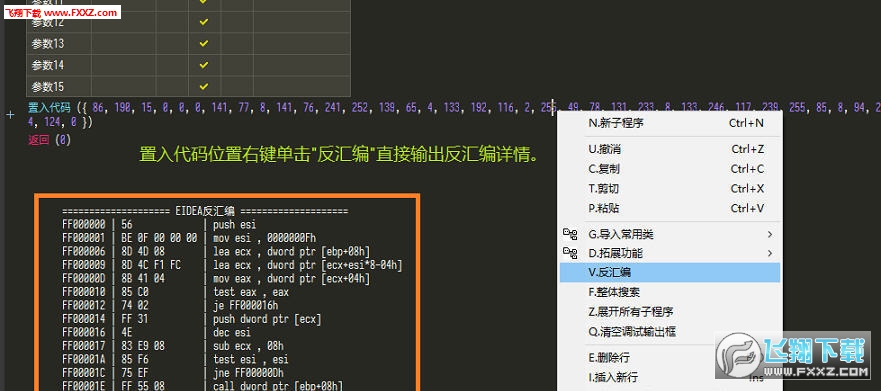
Task: Click the 飞翔下载 watermark logo at bottom right
Action: (797, 356)
